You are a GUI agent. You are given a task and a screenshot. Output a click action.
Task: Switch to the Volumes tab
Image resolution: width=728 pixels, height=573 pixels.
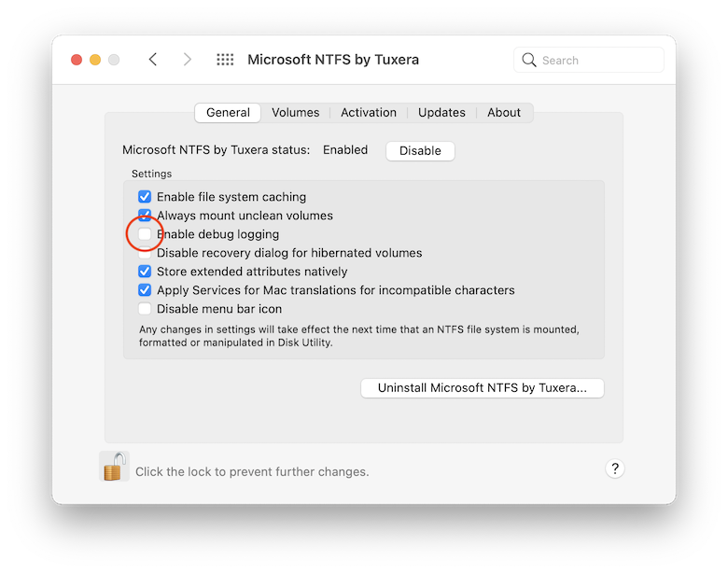[295, 113]
